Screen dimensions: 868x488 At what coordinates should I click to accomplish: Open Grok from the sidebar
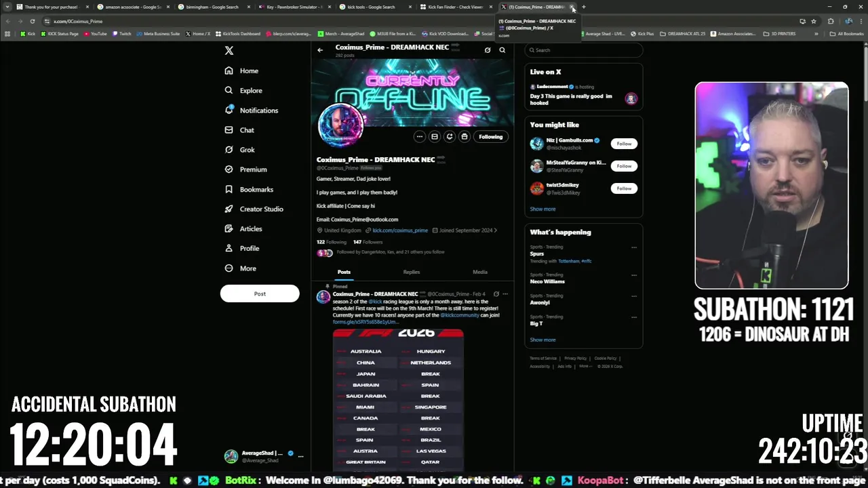(x=239, y=150)
